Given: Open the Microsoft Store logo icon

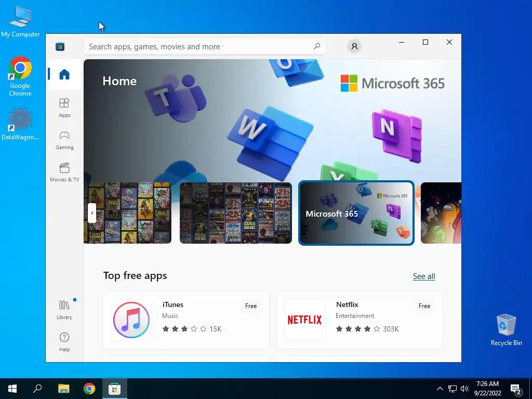Looking at the screenshot, I should coord(60,46).
